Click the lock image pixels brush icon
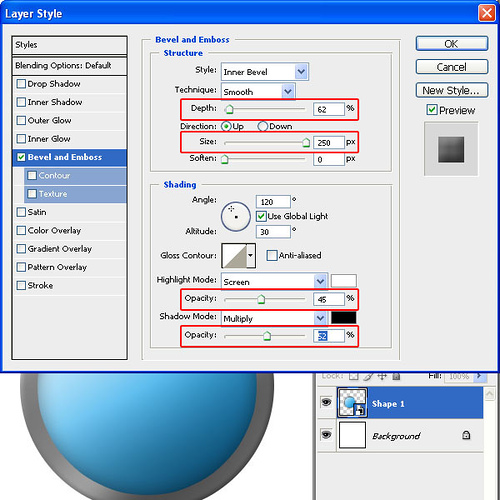This screenshot has height=500, width=500. pyautogui.click(x=368, y=376)
